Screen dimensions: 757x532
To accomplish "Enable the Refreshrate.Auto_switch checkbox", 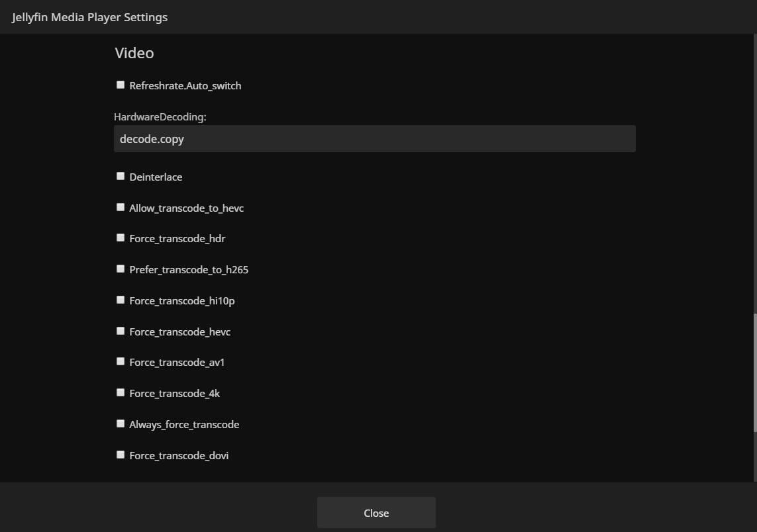I will (121, 85).
